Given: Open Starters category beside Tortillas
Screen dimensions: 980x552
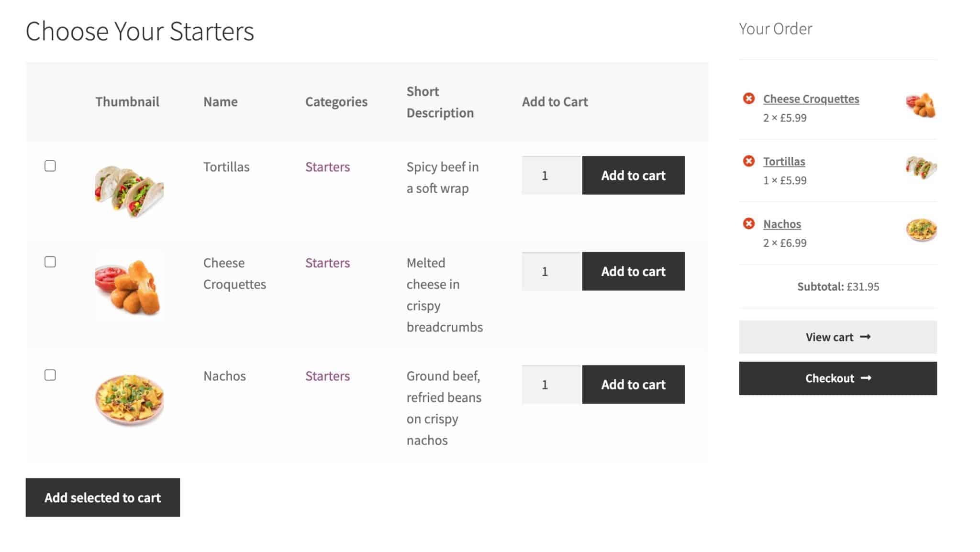Looking at the screenshot, I should pos(327,166).
